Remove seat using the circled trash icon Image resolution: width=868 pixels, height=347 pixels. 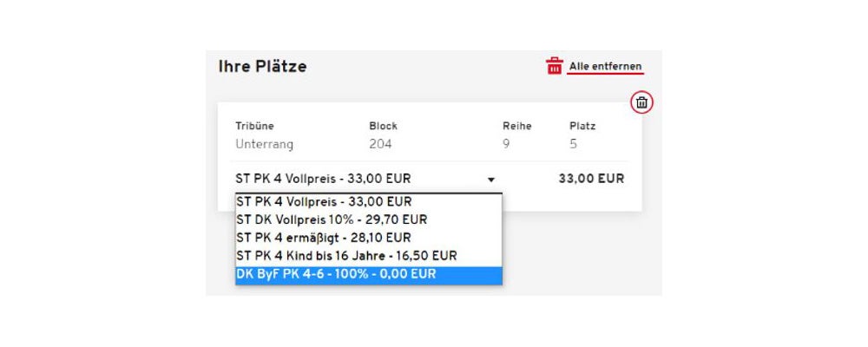[x=641, y=102]
